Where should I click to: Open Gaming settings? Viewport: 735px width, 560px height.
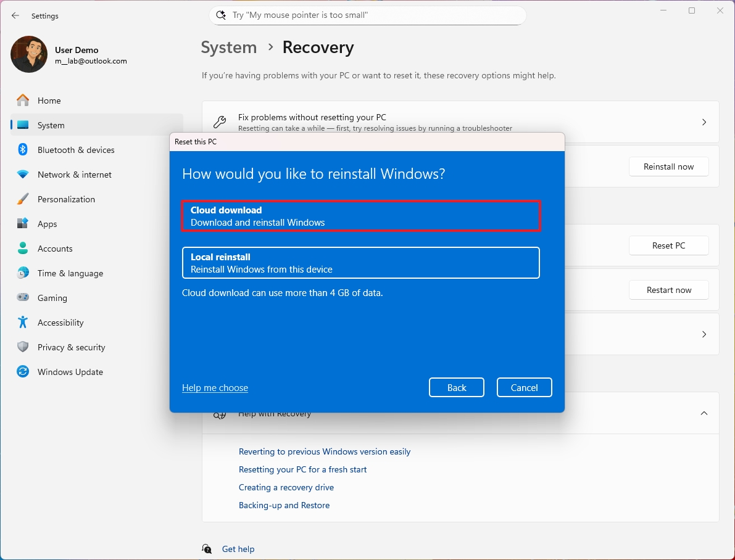(x=22, y=298)
